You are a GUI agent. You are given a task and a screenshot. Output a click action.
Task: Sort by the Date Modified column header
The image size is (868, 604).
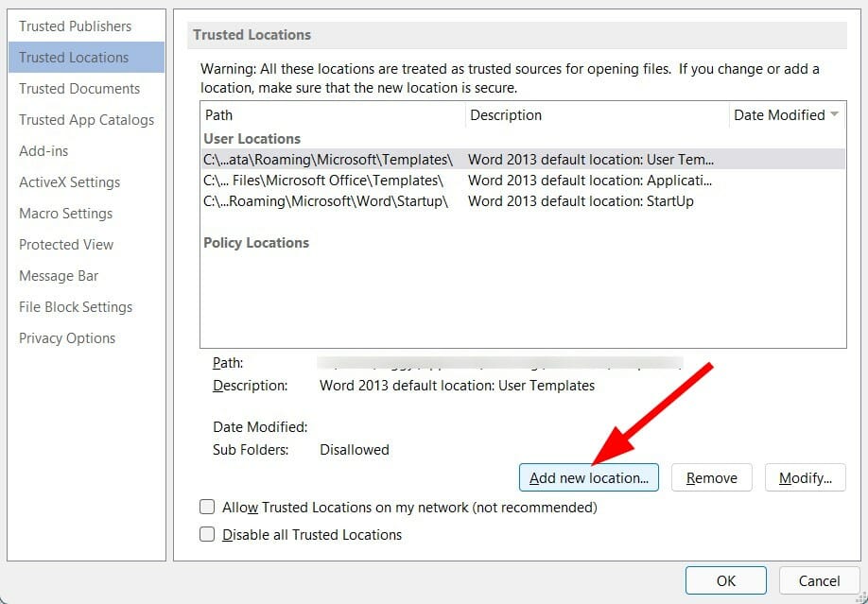(x=788, y=115)
